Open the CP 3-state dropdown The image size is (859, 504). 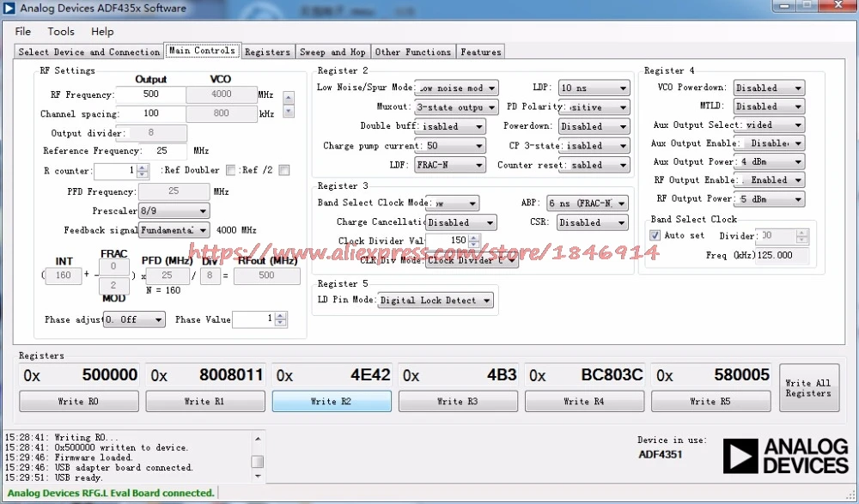pyautogui.click(x=594, y=146)
